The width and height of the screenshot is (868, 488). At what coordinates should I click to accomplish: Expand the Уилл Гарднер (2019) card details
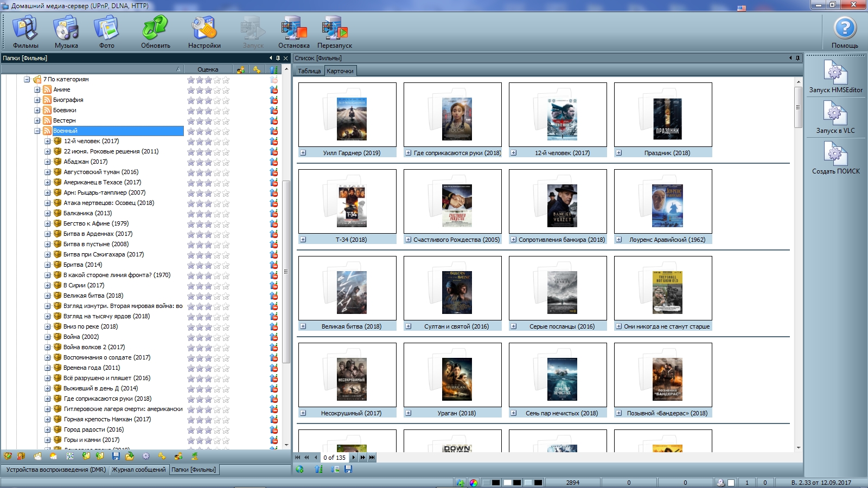pyautogui.click(x=303, y=153)
